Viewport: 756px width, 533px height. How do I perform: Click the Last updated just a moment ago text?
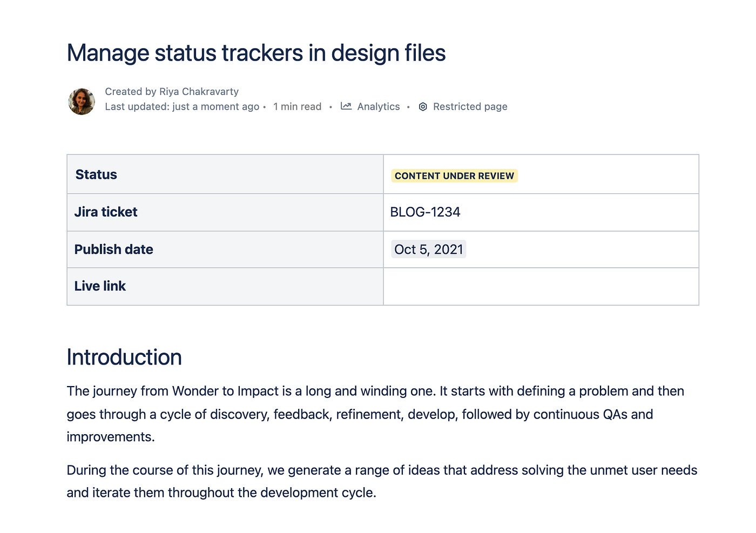pos(182,107)
